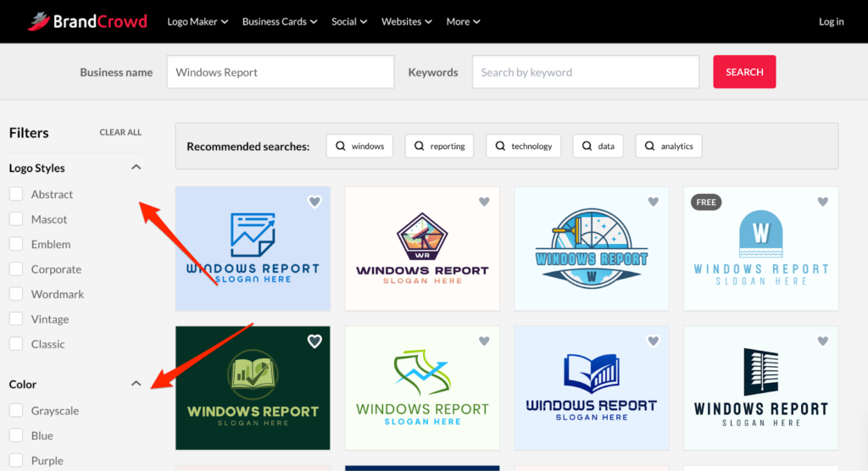Search recommended keyword windows
Viewport: 868px width, 471px height.
pos(359,146)
